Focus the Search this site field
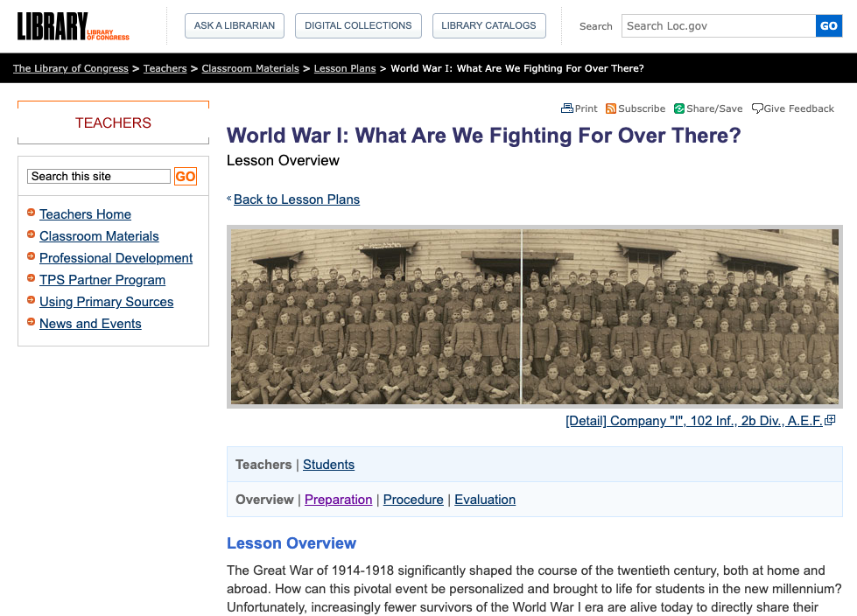 click(x=99, y=177)
